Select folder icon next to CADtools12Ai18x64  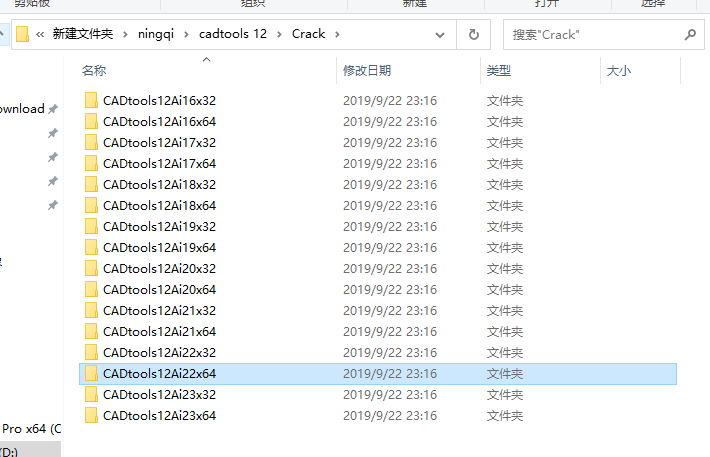[x=91, y=206]
